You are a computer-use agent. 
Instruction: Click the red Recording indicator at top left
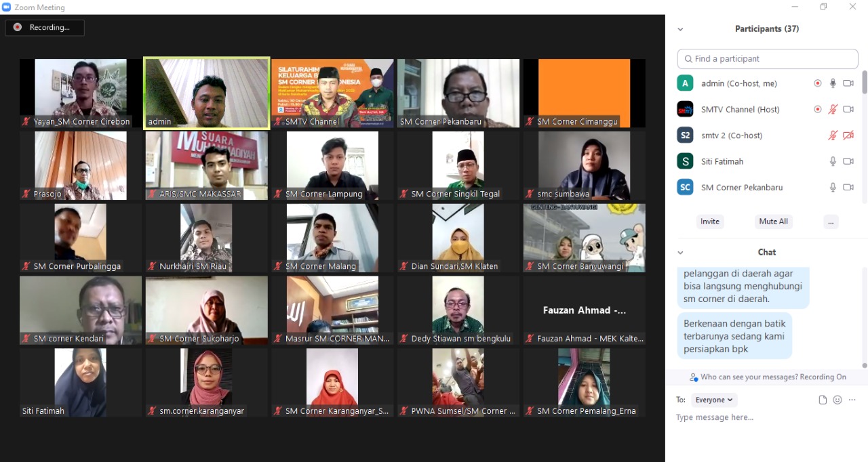(45, 27)
